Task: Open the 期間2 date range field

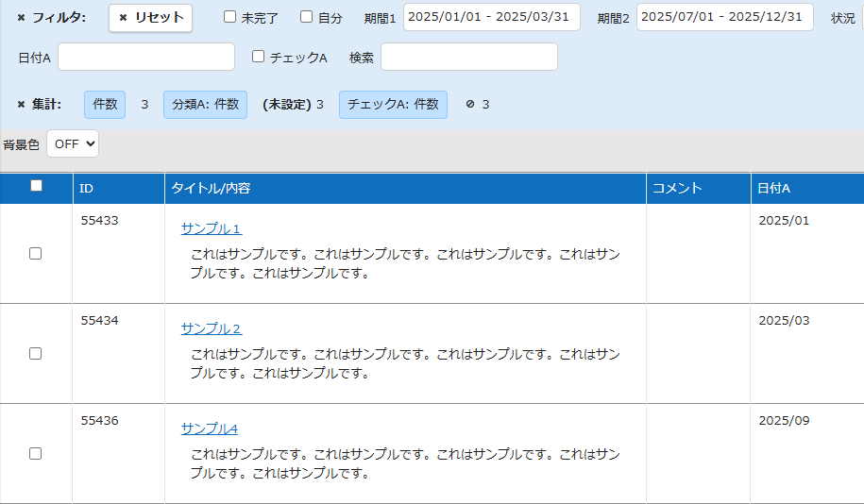Action: tap(724, 17)
